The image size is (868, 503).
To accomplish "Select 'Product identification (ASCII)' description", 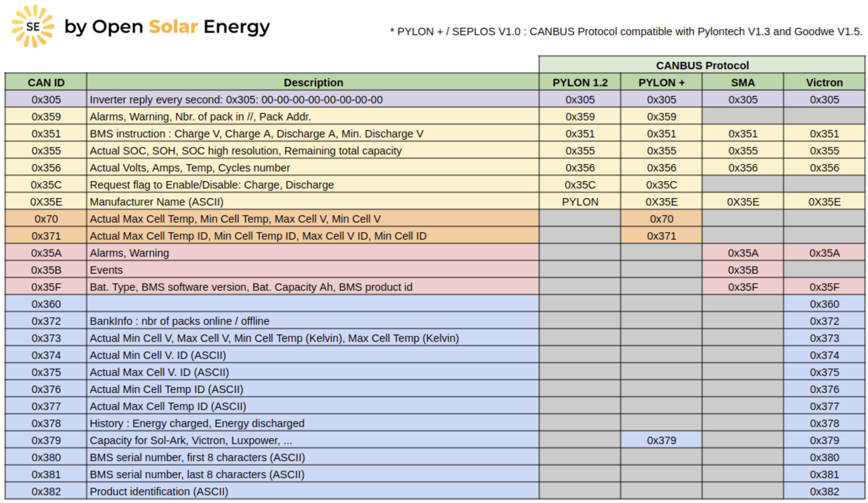I will click(x=313, y=491).
